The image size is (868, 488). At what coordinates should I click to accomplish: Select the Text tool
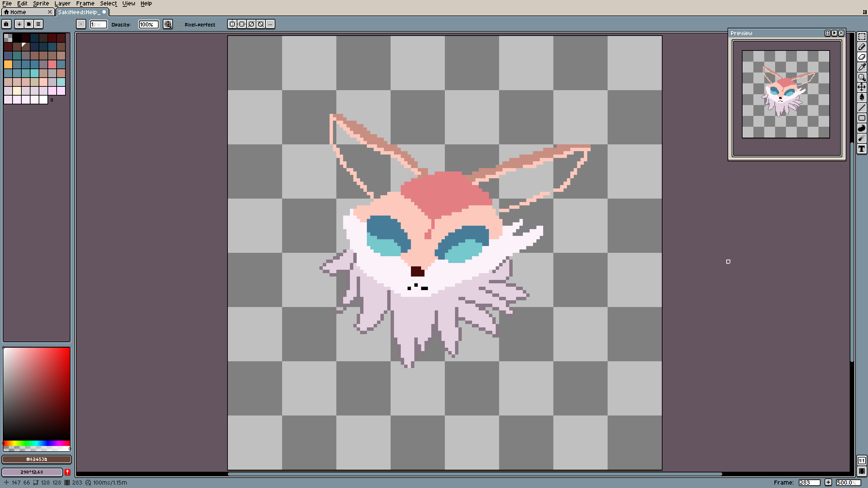[x=862, y=148]
